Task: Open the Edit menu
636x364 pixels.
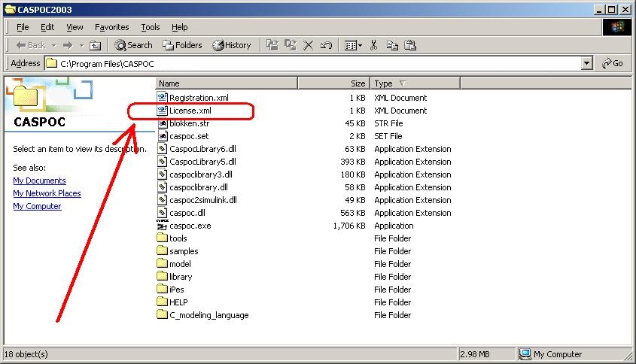Action: [x=47, y=27]
